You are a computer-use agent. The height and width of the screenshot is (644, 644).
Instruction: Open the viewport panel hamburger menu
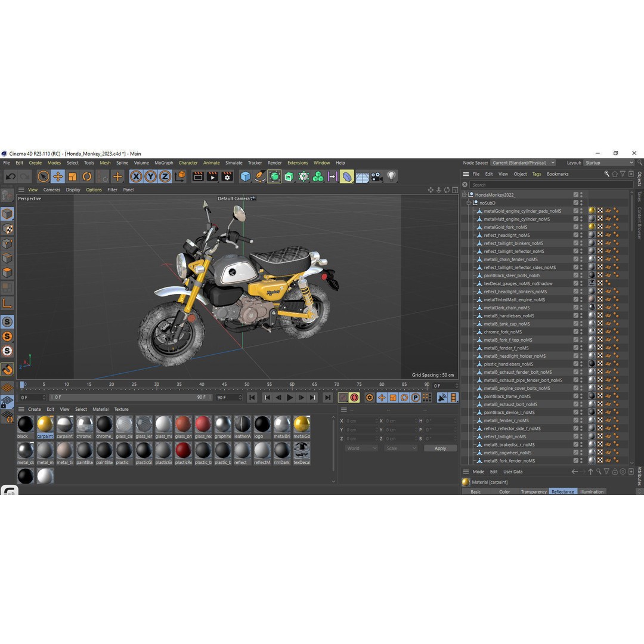tap(21, 190)
